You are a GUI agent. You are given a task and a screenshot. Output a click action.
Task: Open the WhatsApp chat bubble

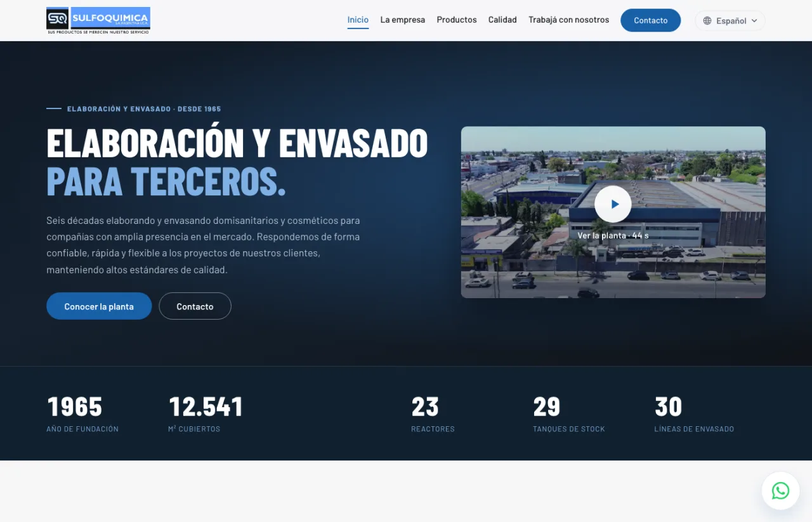click(x=780, y=491)
